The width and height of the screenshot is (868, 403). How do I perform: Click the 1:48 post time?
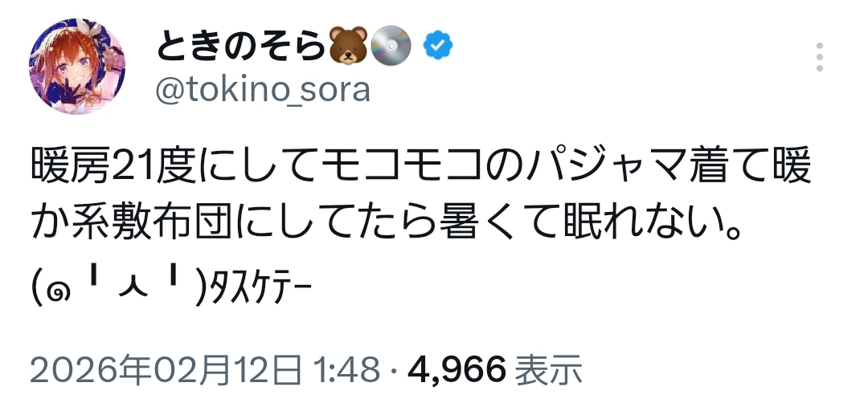(346, 369)
